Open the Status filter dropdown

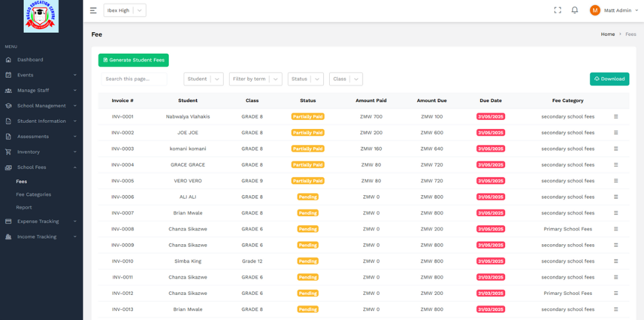click(305, 79)
